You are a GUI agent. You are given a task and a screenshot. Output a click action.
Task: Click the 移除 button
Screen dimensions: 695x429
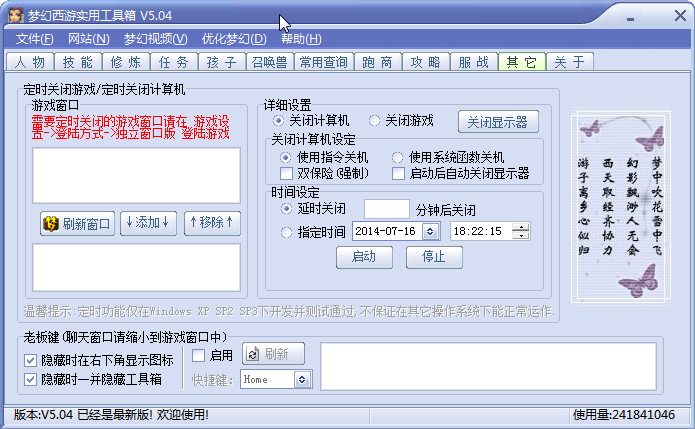pos(212,223)
